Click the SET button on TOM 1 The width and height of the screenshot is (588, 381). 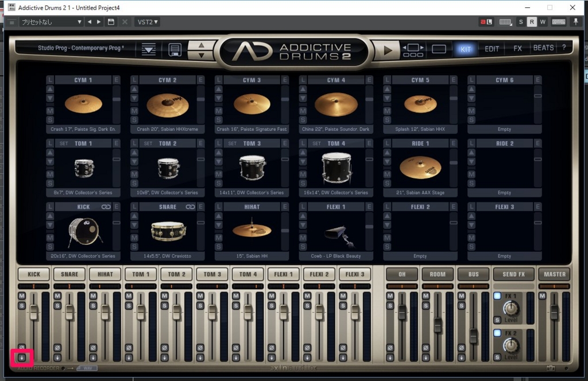pos(64,143)
